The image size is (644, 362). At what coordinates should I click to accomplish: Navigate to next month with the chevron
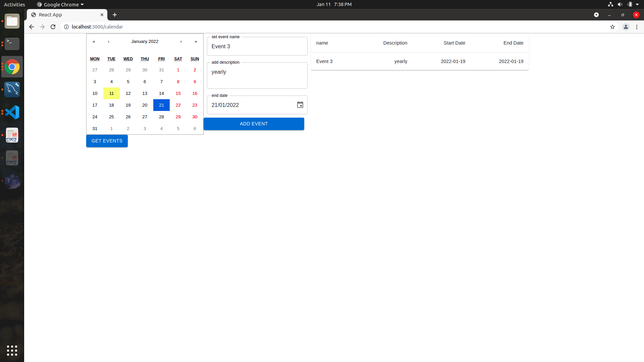181,41
